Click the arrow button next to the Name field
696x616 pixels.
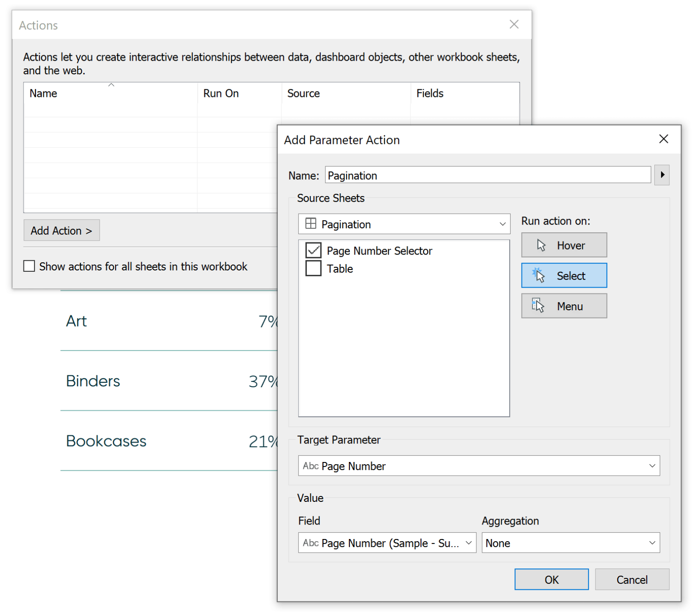pyautogui.click(x=662, y=175)
